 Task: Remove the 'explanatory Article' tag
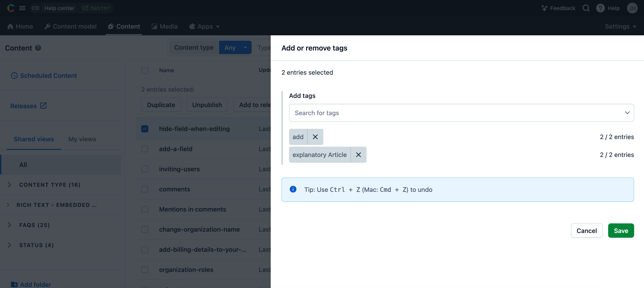358,155
